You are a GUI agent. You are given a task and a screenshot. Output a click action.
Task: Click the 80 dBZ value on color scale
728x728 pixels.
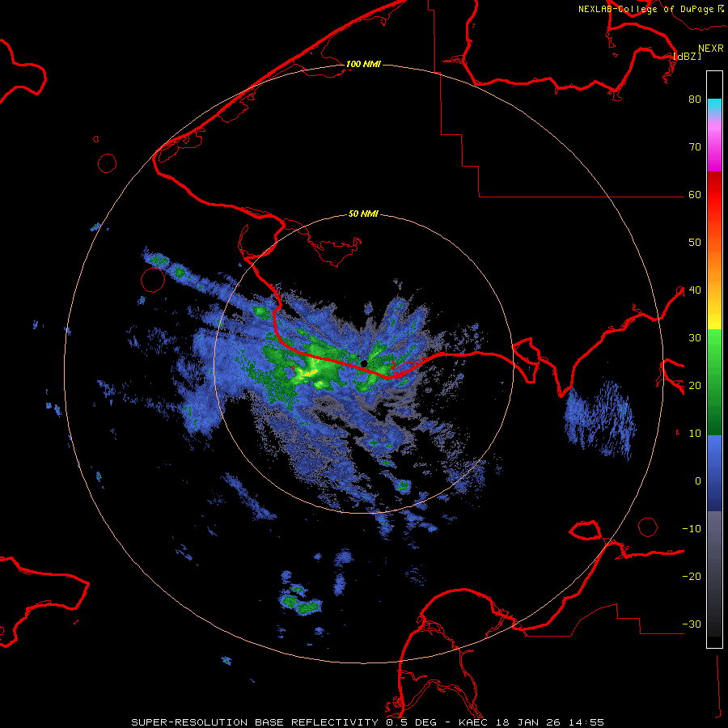(695, 99)
